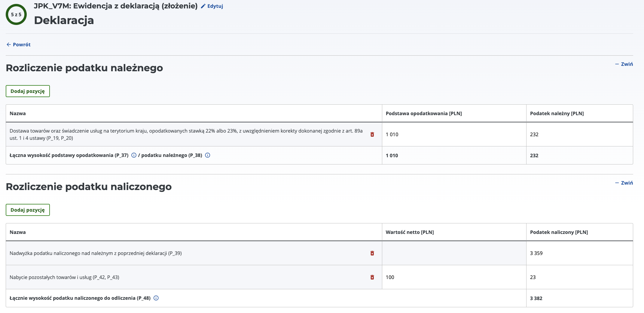
Task: Select the 3 359 podatek naliczony cell
Action: point(579,253)
